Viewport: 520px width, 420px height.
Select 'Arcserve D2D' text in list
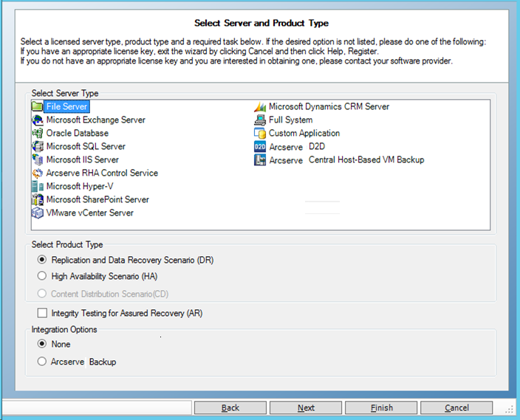297,146
